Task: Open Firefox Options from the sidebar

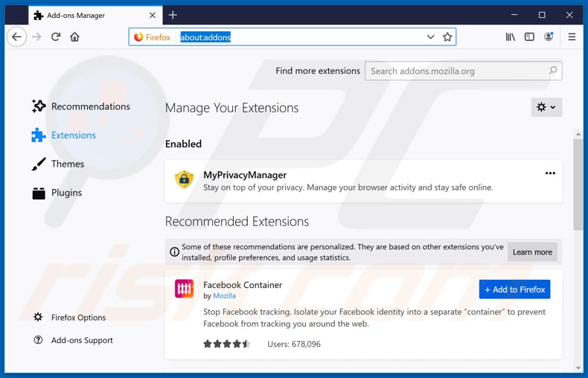Action: tap(78, 318)
